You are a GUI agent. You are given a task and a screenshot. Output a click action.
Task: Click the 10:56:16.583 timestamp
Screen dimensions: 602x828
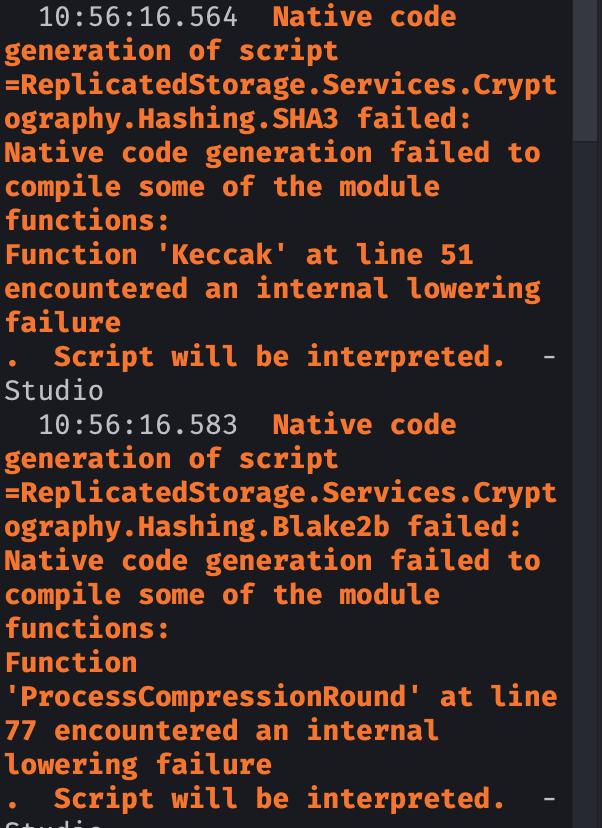click(138, 425)
